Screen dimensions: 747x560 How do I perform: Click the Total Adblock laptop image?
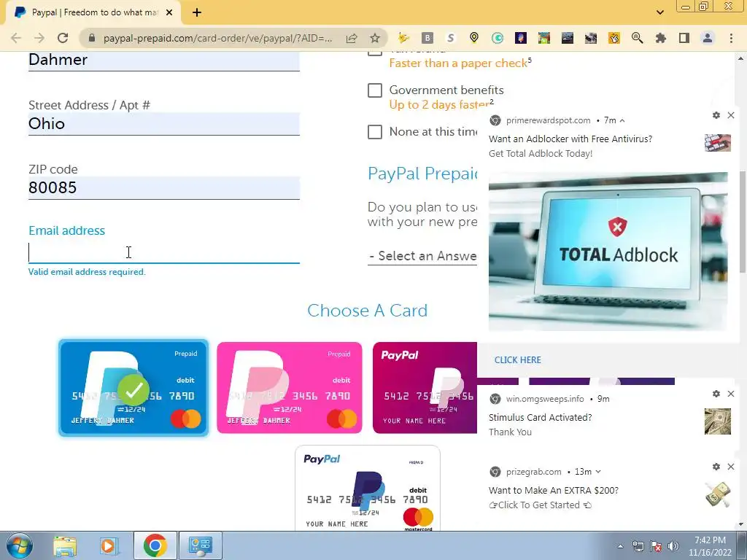tap(608, 252)
